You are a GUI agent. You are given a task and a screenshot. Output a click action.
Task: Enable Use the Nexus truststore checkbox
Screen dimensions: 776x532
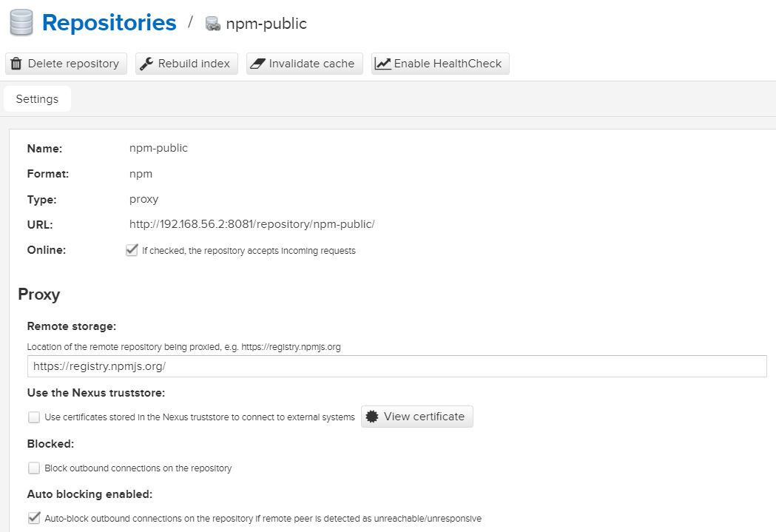click(33, 417)
